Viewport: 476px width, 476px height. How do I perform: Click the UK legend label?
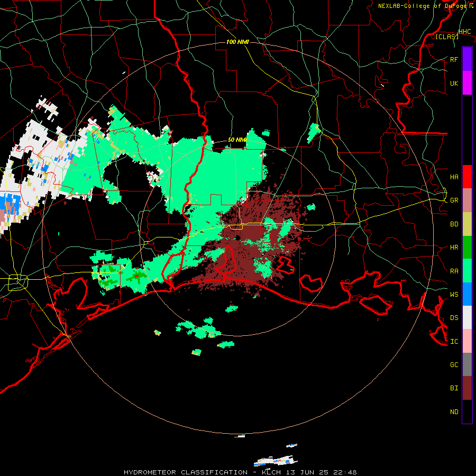pyautogui.click(x=454, y=83)
